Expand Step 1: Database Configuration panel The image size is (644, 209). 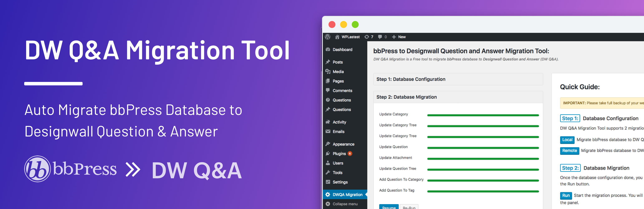click(458, 79)
